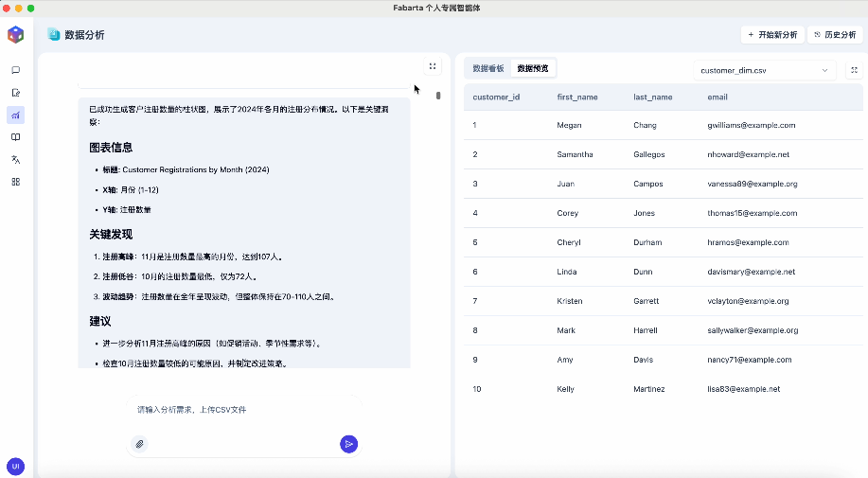Expand the data preview panel fullscreen
868x478 pixels.
[x=854, y=70]
